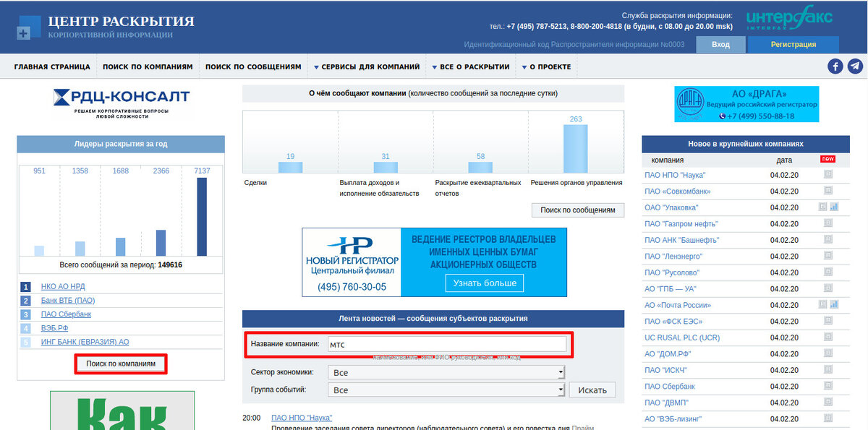Click the дата column header
The image size is (868, 430).
pyautogui.click(x=784, y=160)
